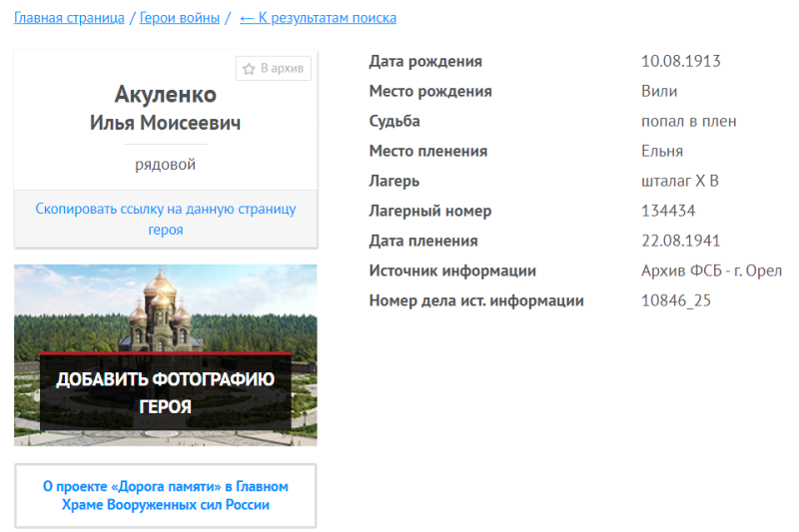Click the Источник информации label
The image size is (799, 532).
click(x=452, y=270)
